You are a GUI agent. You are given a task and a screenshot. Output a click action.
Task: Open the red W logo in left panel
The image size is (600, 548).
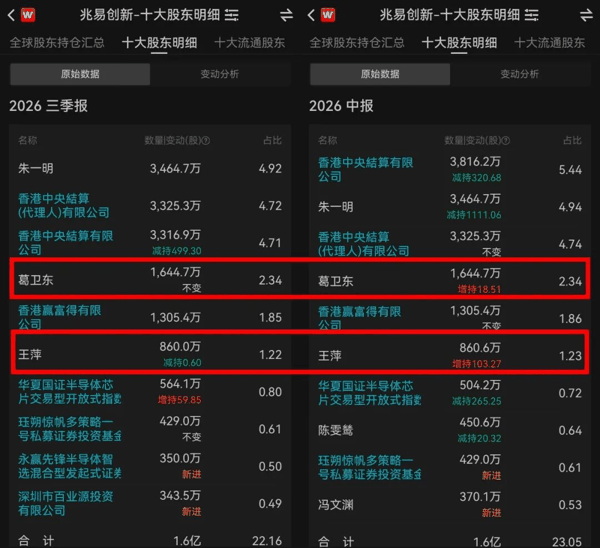point(28,15)
